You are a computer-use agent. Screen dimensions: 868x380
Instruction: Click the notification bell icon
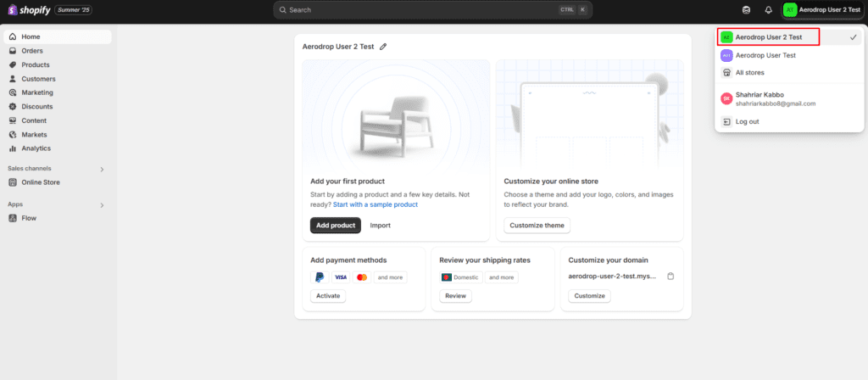tap(768, 10)
